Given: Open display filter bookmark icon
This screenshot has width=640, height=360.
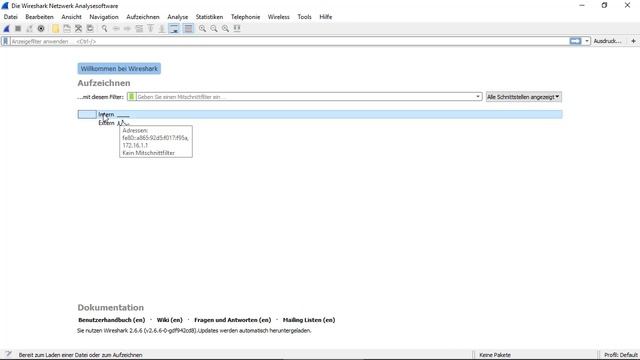Looking at the screenshot, I should coord(6,41).
